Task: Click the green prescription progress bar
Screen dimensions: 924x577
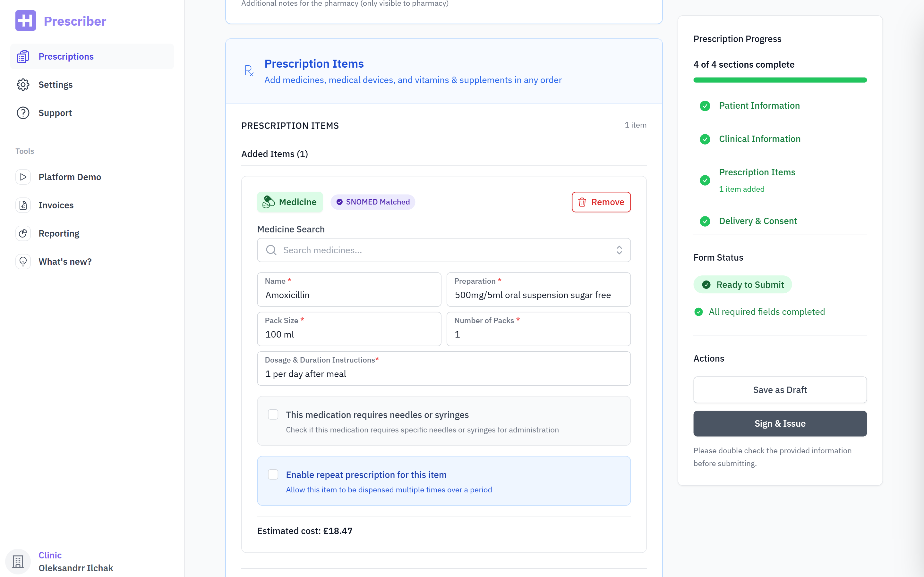Action: [780, 80]
